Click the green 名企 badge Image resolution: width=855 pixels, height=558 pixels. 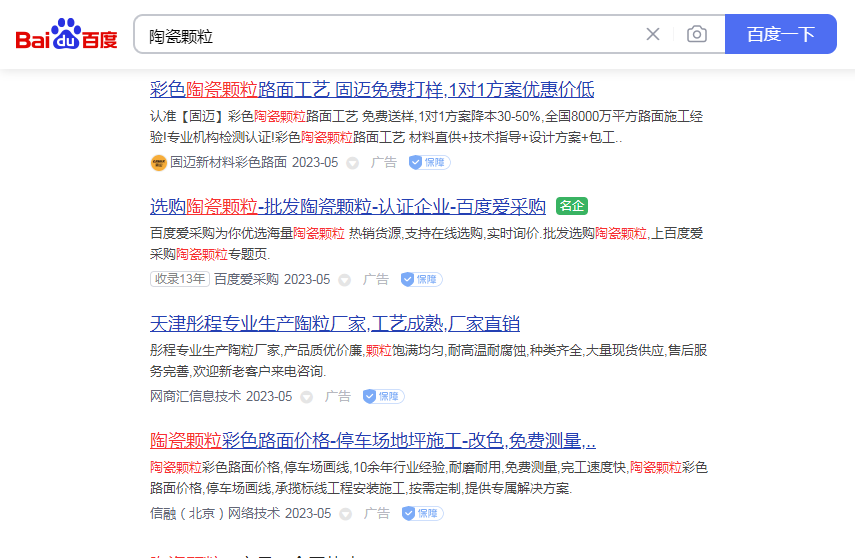pos(571,206)
